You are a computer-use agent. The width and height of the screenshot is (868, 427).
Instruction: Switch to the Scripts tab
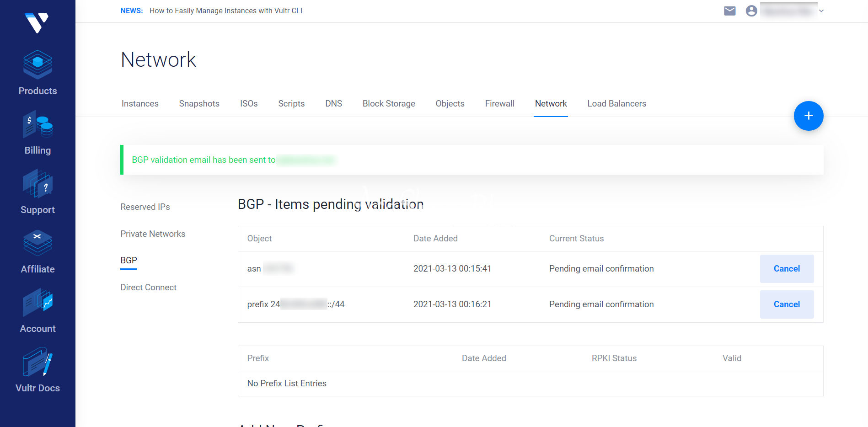(291, 104)
